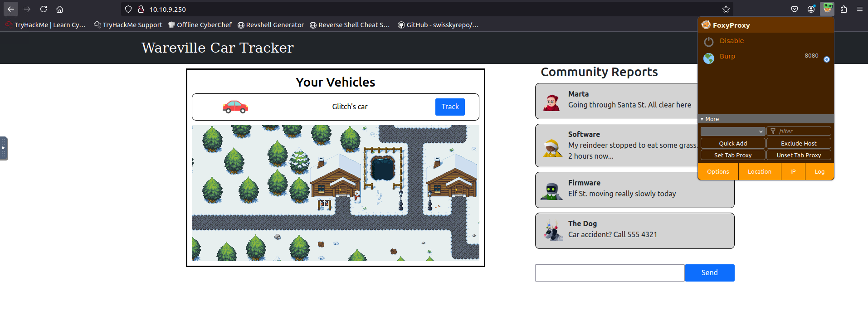Click the Quick Add button in FoxyProxy
The width and height of the screenshot is (868, 316).
click(732, 143)
